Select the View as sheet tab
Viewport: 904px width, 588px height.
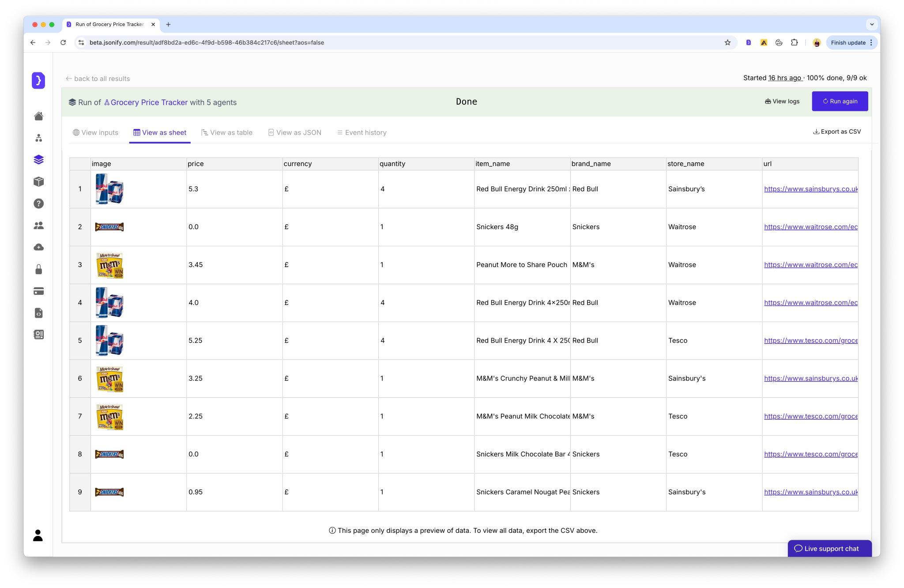click(x=160, y=132)
